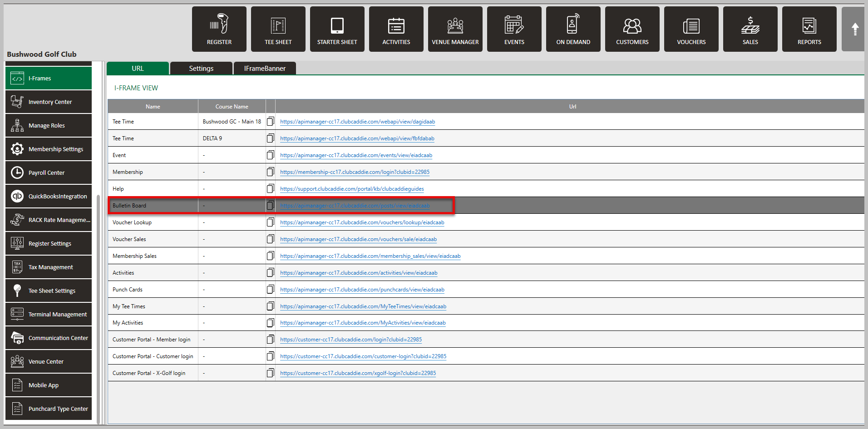The image size is (868, 429).
Task: Copy Customer Portal Member login URL
Action: coord(270,339)
